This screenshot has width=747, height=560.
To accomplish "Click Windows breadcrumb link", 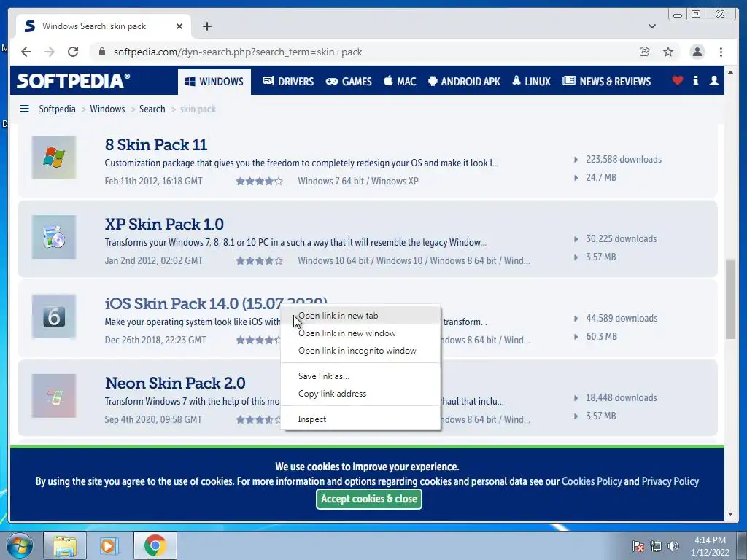I will coord(107,109).
